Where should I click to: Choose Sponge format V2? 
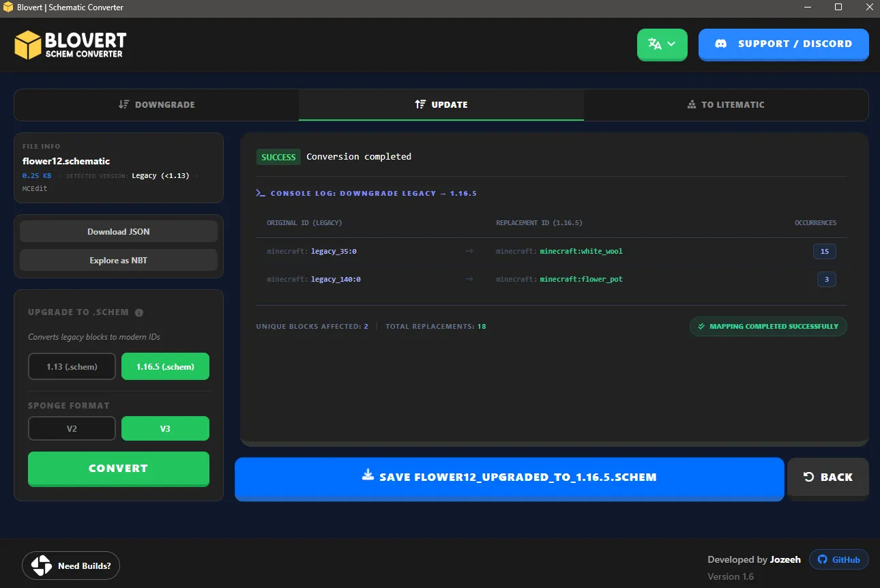(72, 428)
